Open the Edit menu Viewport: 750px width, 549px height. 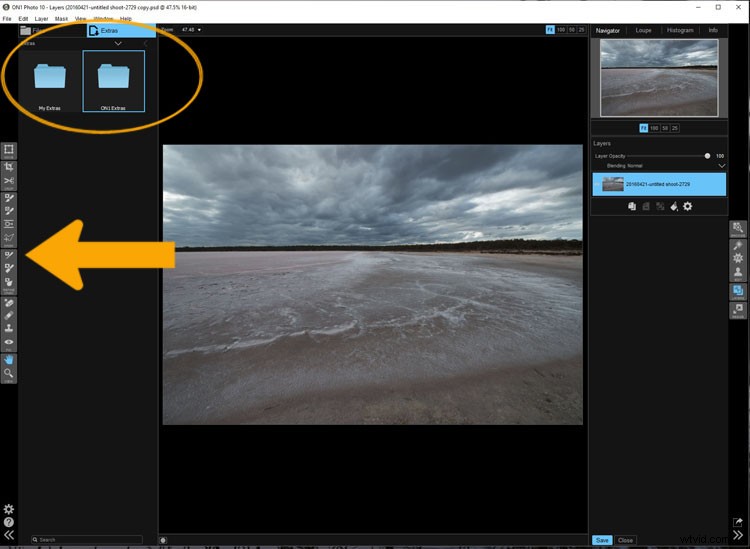tap(23, 19)
